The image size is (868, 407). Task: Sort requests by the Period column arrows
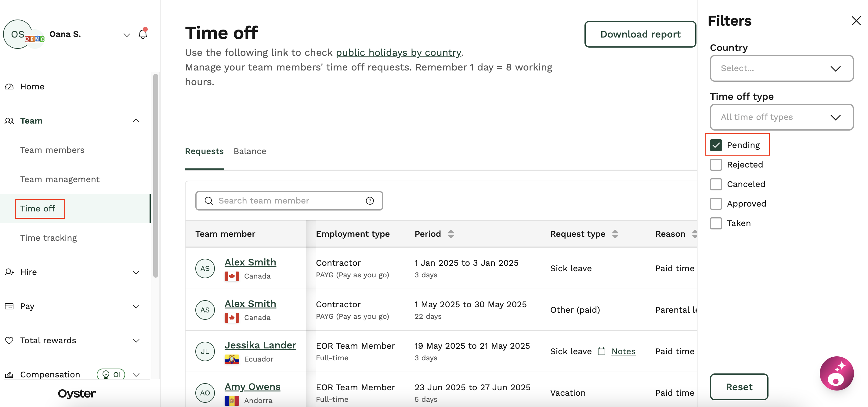point(451,233)
